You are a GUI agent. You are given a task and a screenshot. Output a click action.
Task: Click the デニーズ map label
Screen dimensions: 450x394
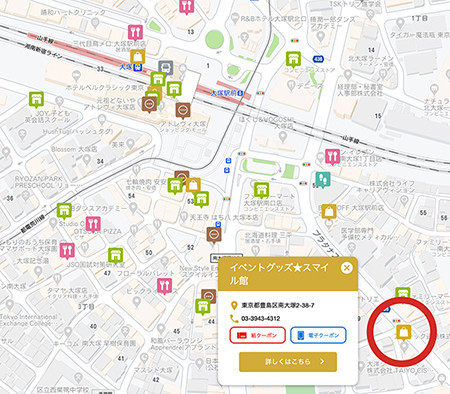[x=310, y=86]
